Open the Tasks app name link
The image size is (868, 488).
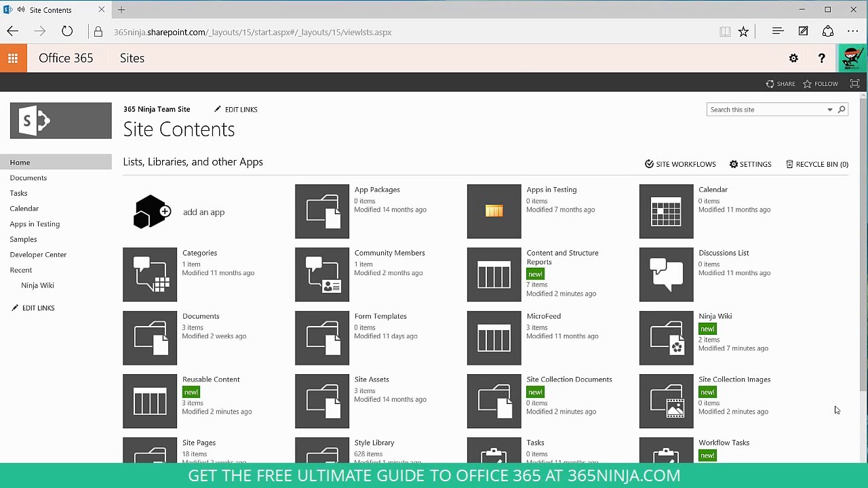point(535,443)
